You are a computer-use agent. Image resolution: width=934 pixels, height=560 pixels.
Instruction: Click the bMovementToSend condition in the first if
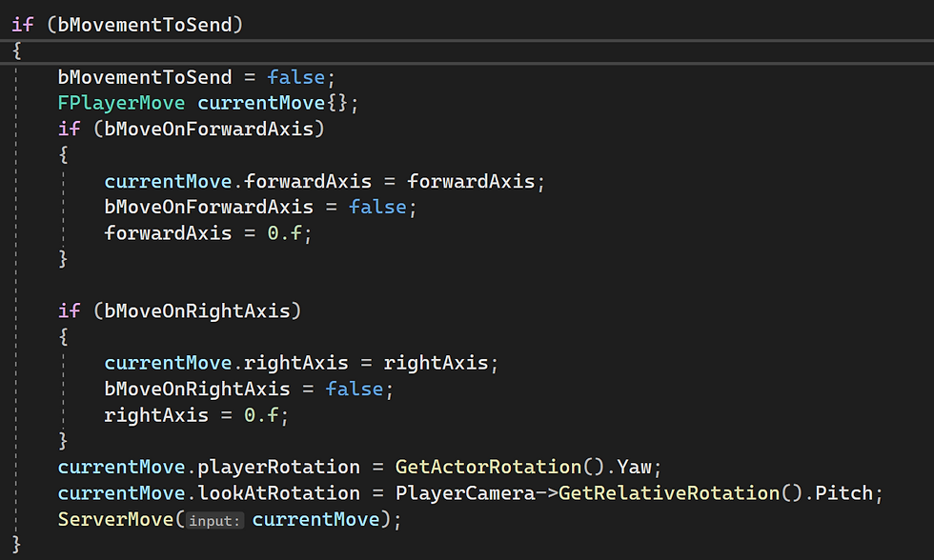coord(145,25)
